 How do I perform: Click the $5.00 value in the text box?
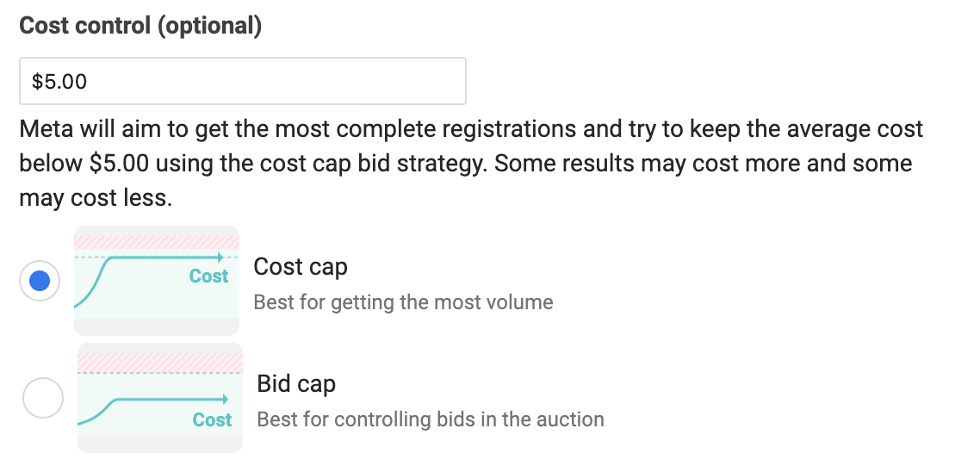coord(59,81)
